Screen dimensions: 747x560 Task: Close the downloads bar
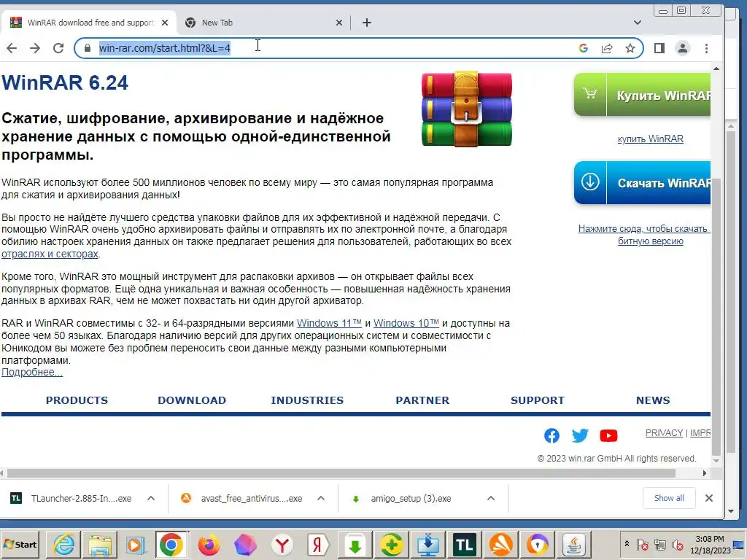tap(709, 498)
